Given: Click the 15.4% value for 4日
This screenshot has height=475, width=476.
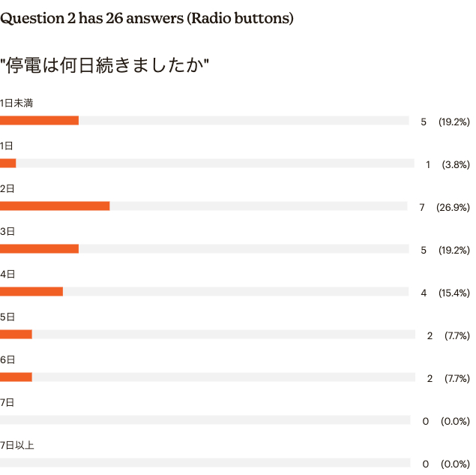Looking at the screenshot, I should tap(454, 293).
